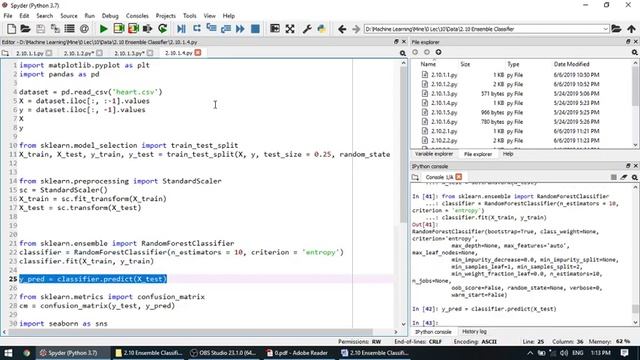
Task: Step out of function debug icon
Action: tap(226, 29)
